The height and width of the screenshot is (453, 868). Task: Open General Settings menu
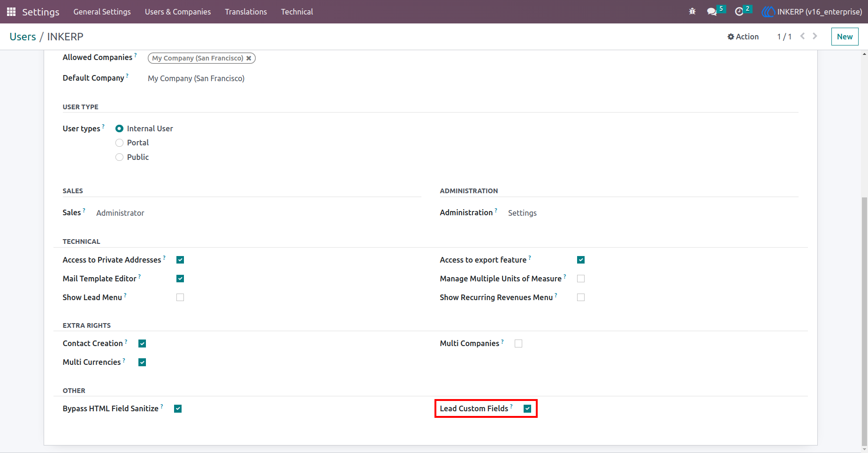(102, 12)
